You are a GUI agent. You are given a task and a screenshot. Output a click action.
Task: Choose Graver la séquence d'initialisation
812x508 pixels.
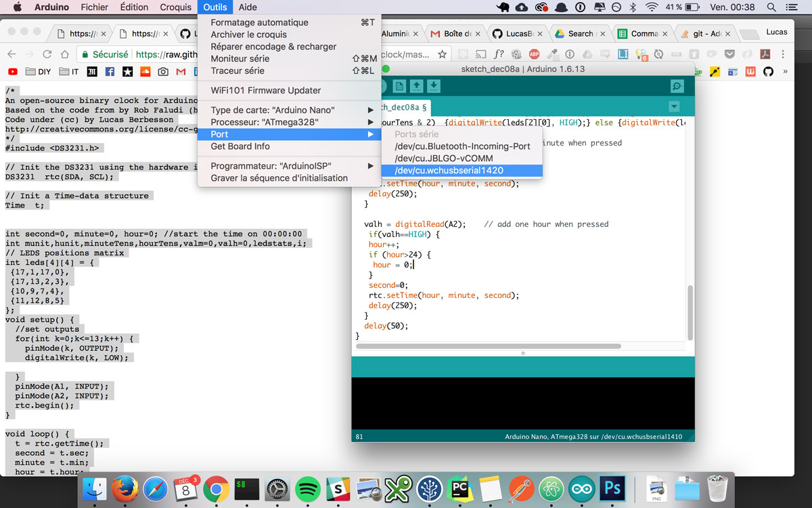point(289,178)
